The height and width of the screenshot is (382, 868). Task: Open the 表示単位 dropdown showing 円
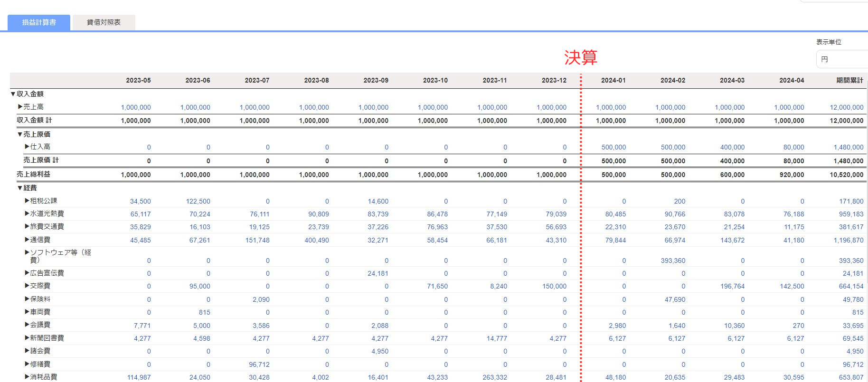pos(841,59)
